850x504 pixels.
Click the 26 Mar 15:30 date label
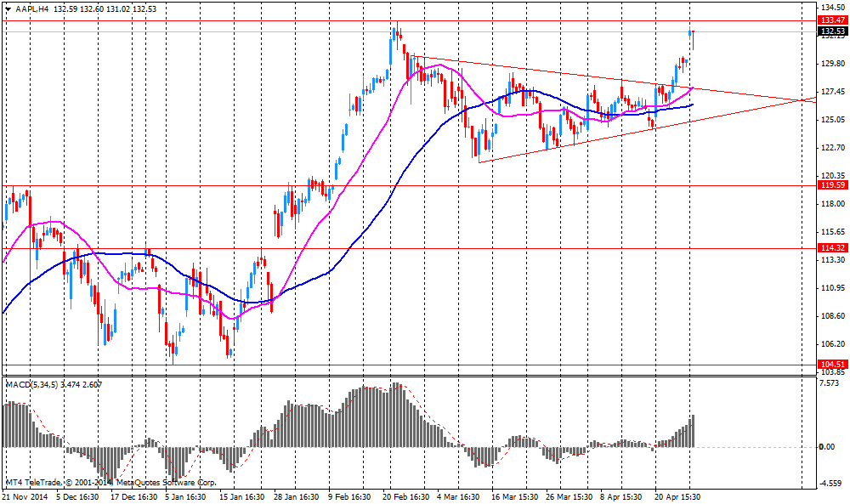pos(569,496)
